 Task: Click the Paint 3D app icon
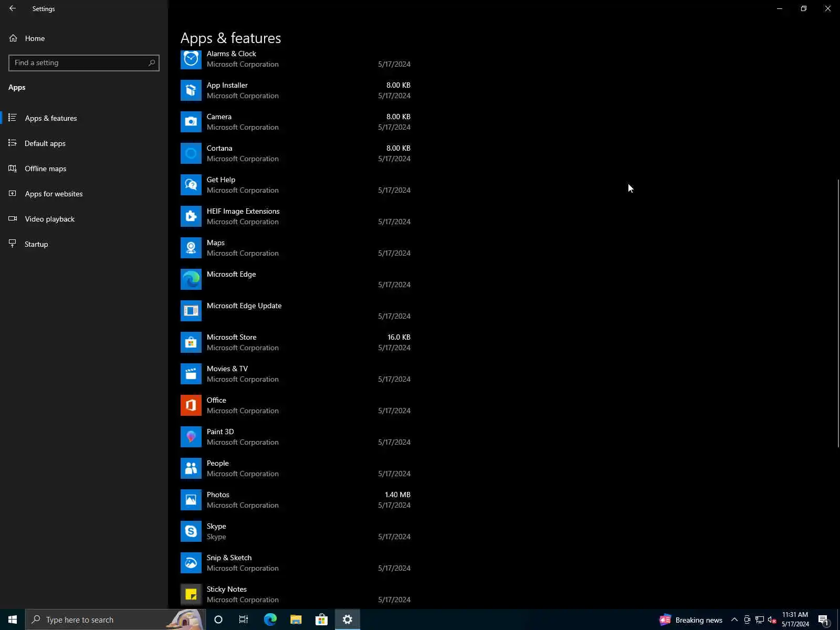(191, 437)
